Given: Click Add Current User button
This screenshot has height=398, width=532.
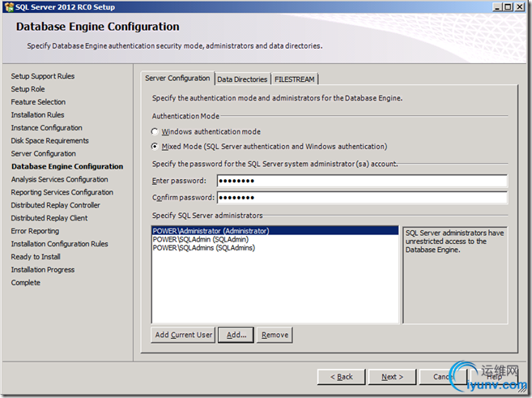Looking at the screenshot, I should pyautogui.click(x=183, y=335).
